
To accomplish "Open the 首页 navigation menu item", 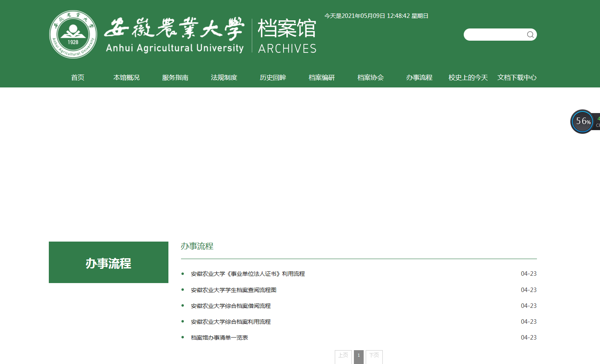I will (x=78, y=77).
